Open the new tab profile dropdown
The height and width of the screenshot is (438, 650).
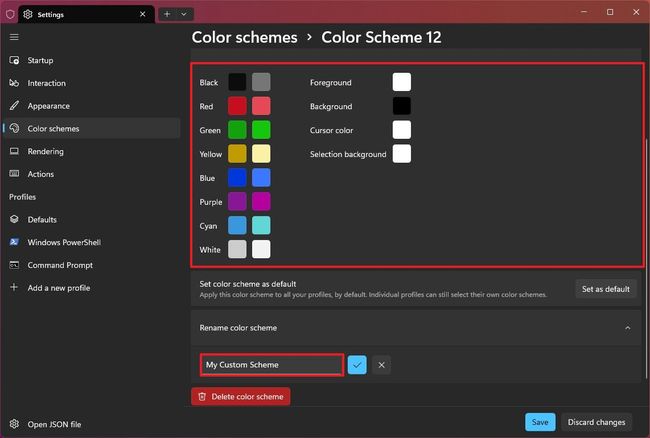tap(184, 14)
